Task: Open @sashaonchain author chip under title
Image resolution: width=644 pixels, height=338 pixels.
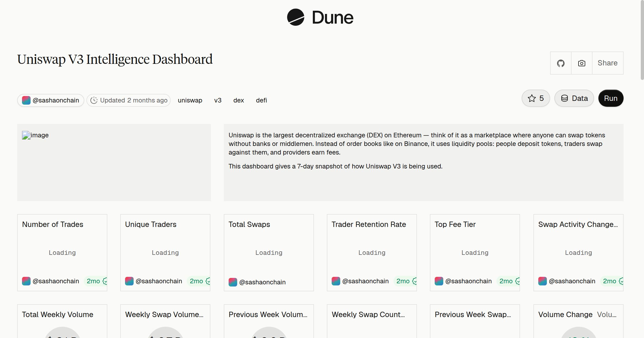Action: 51,100
